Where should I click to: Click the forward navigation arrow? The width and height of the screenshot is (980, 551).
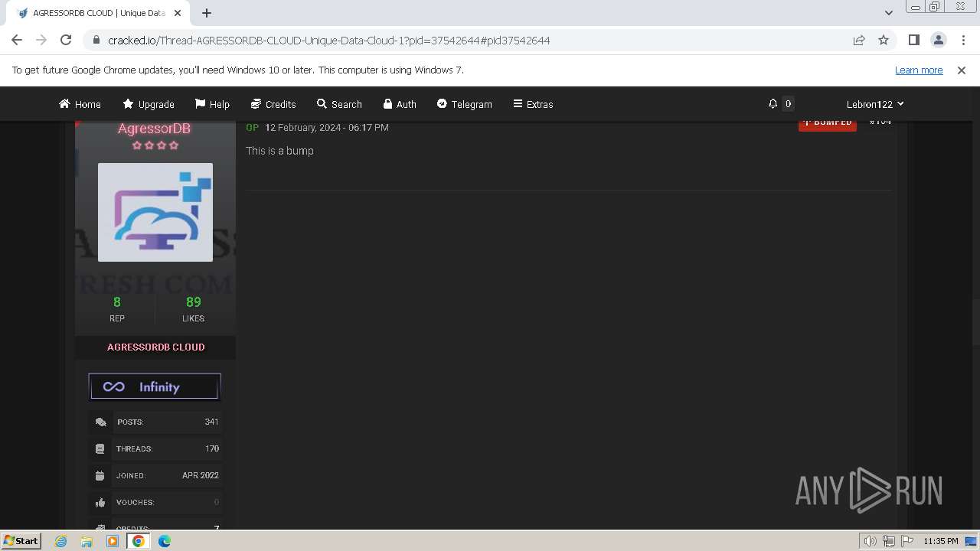point(41,41)
